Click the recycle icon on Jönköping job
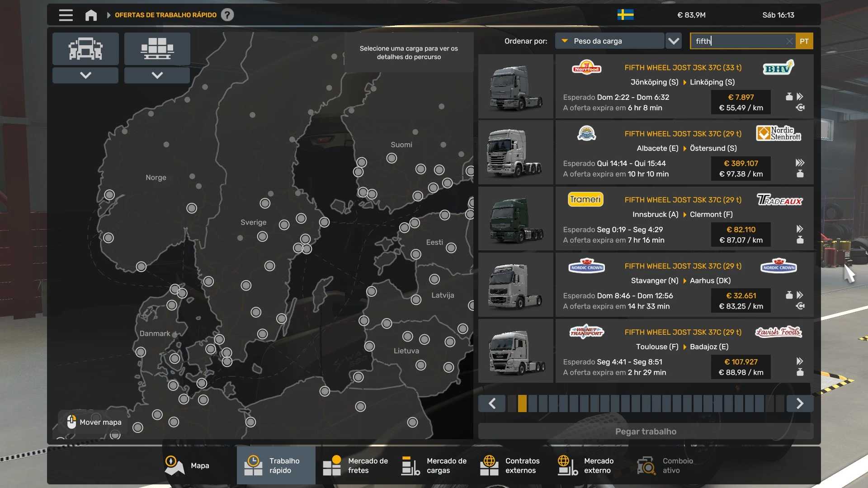 coord(800,108)
